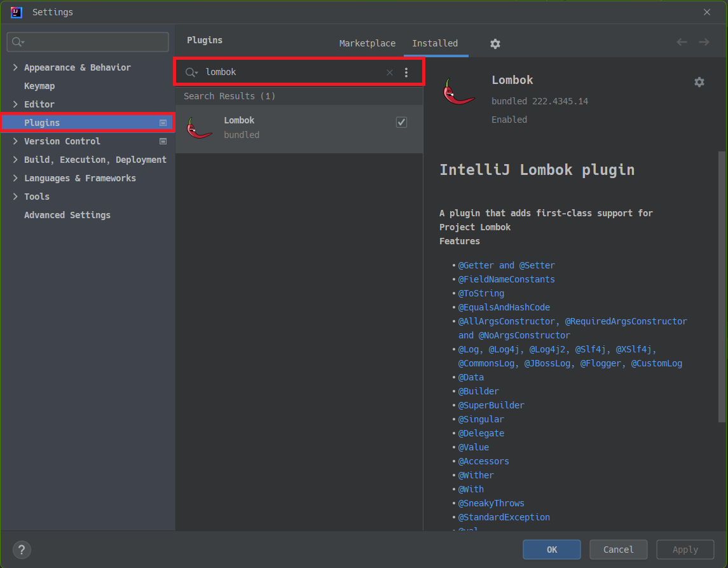Expand Build, Execution, Deployment section
Viewport: 728px width, 568px height.
[15, 159]
